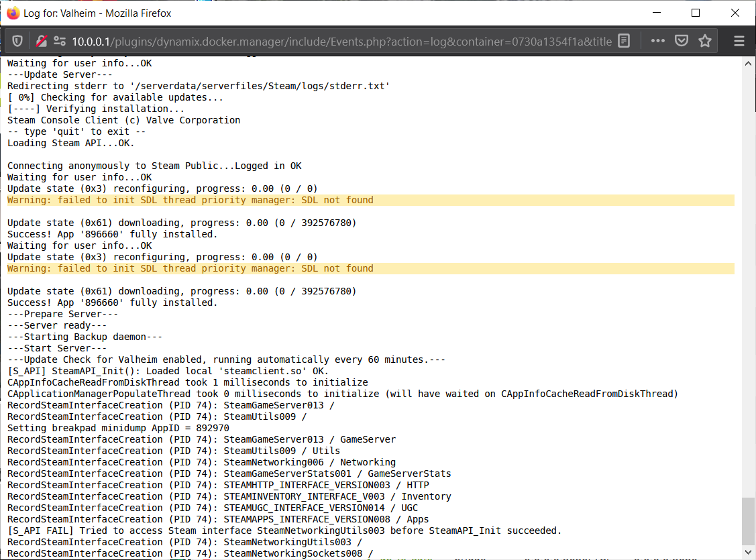
Task: Click "-- type 'quit' to exit --" line
Action: 76,131
